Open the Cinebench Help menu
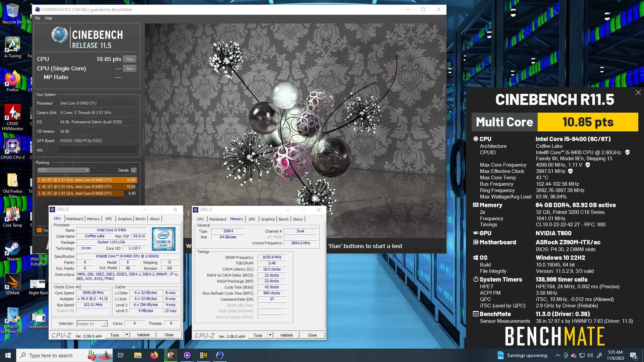This screenshot has height=362, width=644. [x=48, y=18]
